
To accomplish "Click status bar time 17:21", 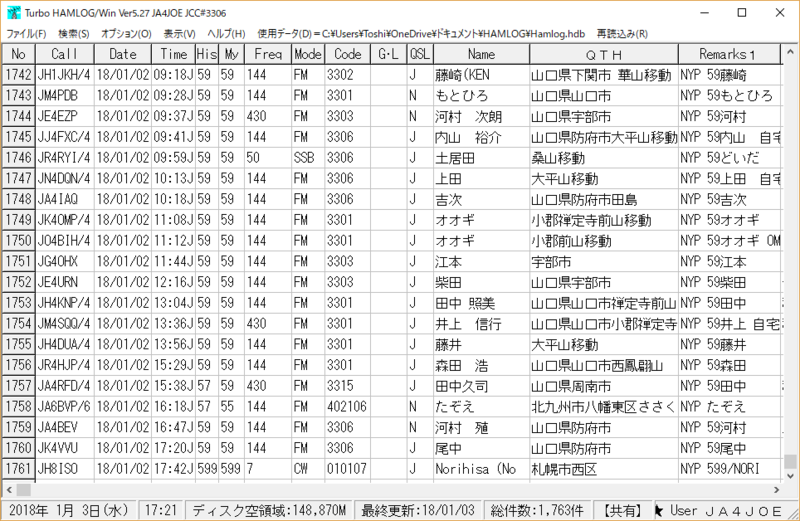I will [x=161, y=510].
